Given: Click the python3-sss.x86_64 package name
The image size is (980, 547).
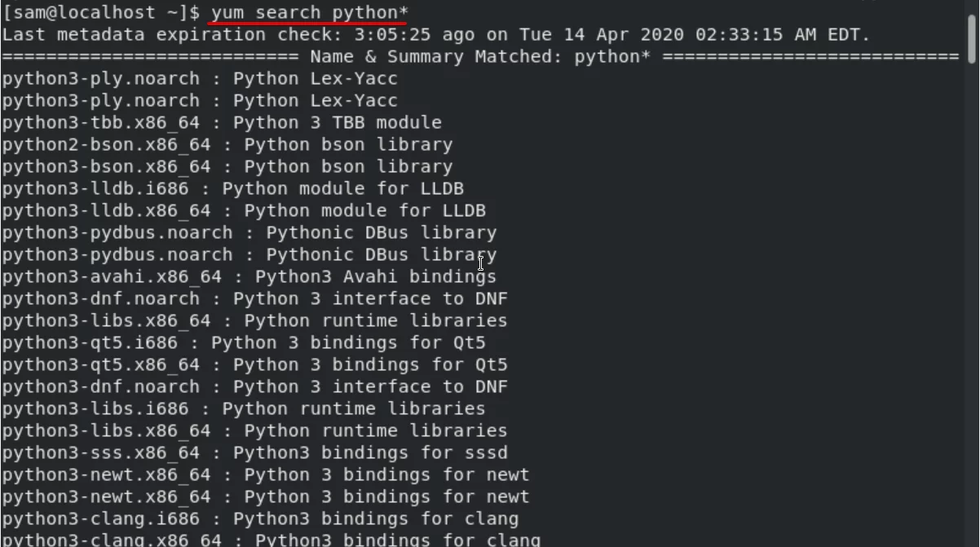Looking at the screenshot, I should (100, 453).
